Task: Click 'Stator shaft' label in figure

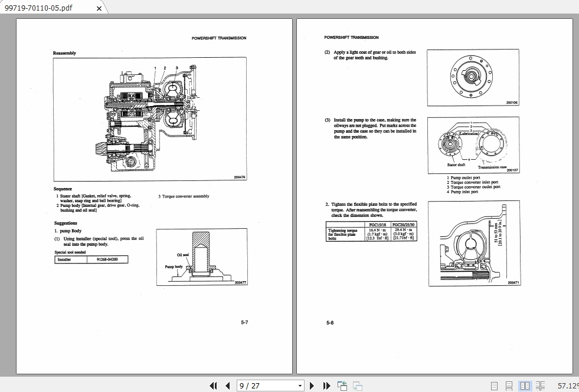Action: click(x=456, y=165)
